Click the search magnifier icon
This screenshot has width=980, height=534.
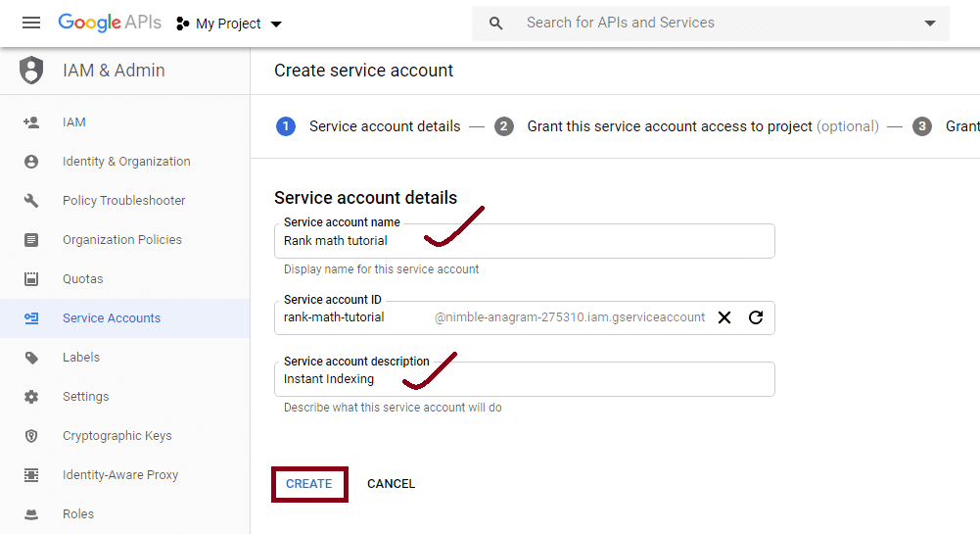point(495,24)
